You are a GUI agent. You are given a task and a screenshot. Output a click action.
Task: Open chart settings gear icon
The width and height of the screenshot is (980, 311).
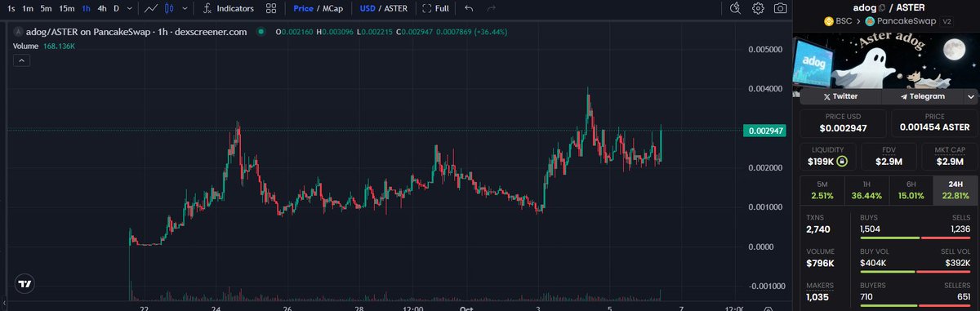click(x=758, y=9)
